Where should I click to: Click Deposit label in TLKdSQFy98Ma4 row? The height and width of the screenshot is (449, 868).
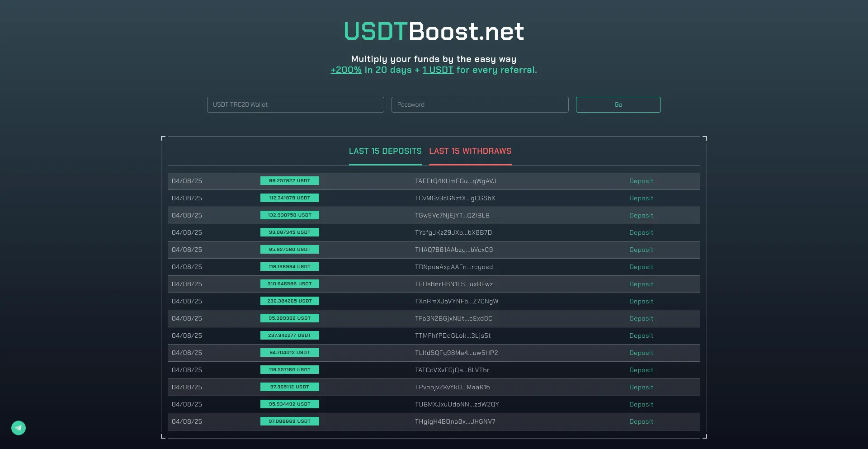click(x=641, y=353)
